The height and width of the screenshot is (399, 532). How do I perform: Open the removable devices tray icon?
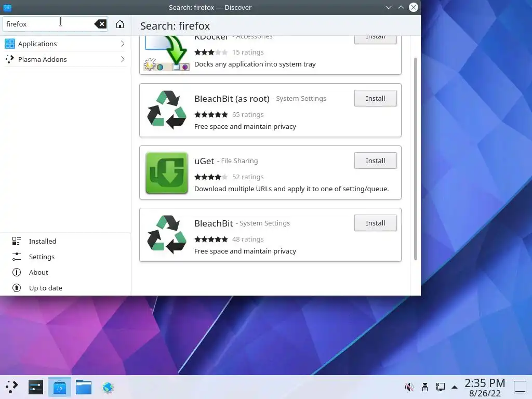pos(425,387)
